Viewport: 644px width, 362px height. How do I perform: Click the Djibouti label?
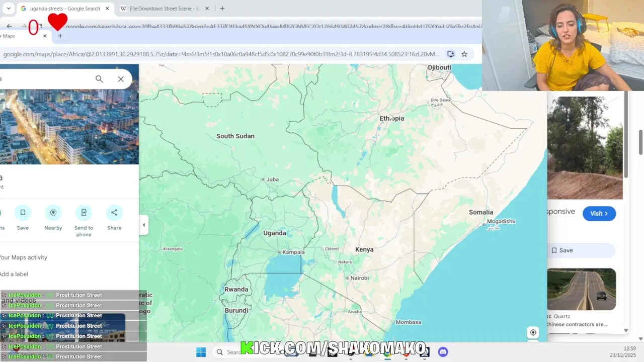point(440,67)
